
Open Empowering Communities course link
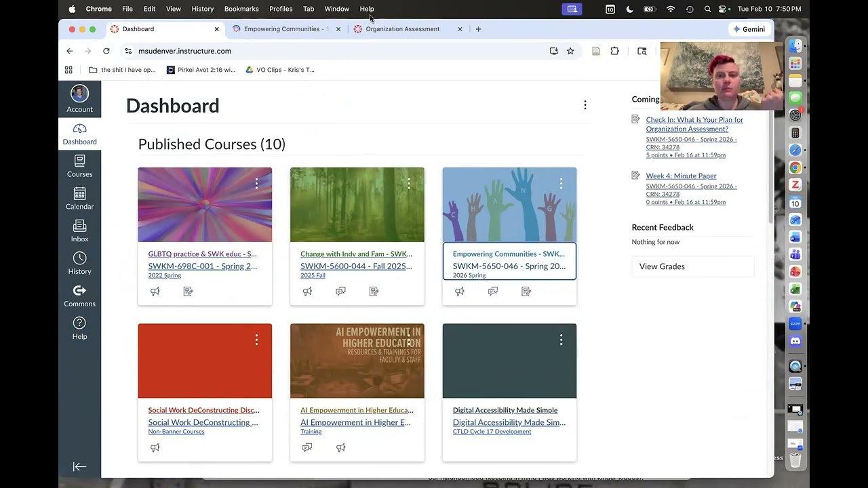(509, 254)
